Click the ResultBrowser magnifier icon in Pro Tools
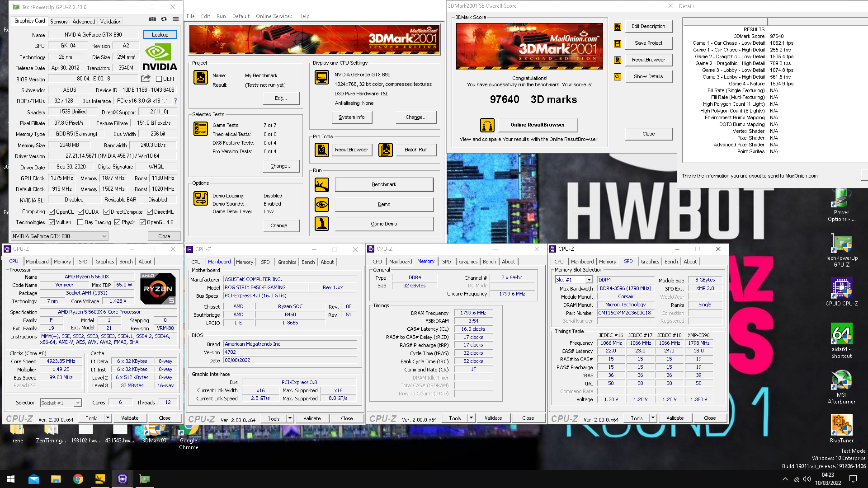The height and width of the screenshot is (488, 868). tap(322, 150)
